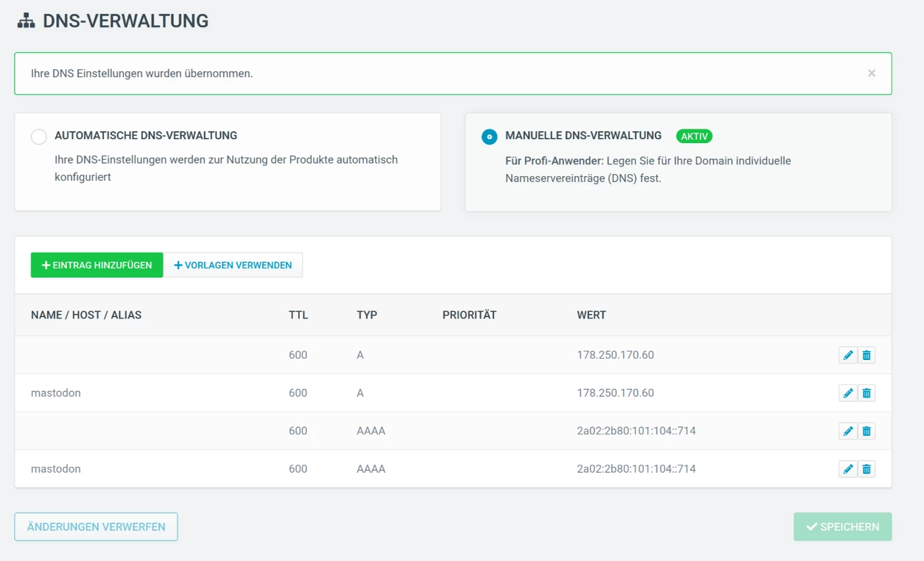
Task: Edit the root A record entry
Action: coord(848,355)
